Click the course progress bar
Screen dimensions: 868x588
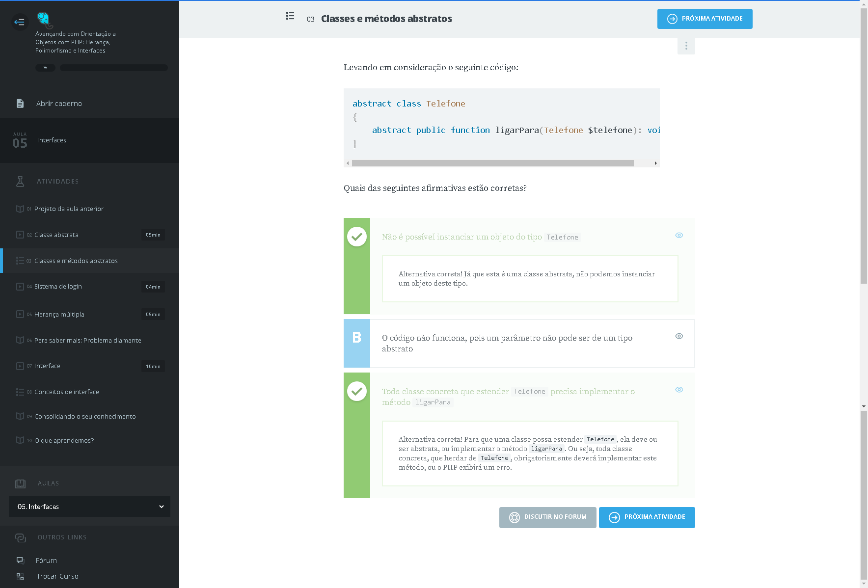click(x=113, y=68)
